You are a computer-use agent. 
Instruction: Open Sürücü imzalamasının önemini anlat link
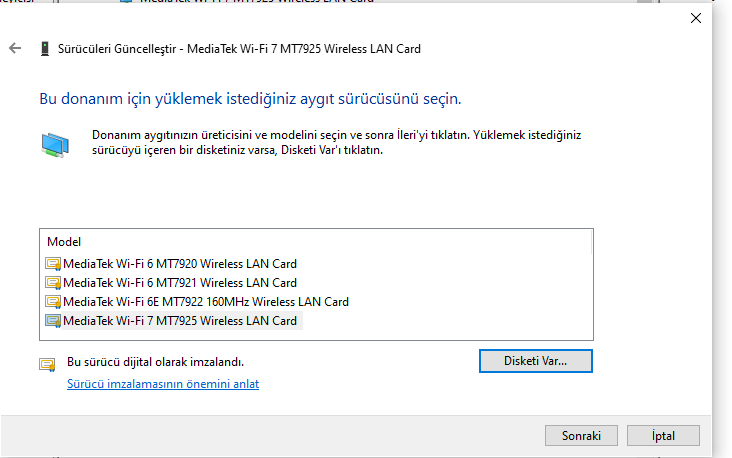point(163,384)
